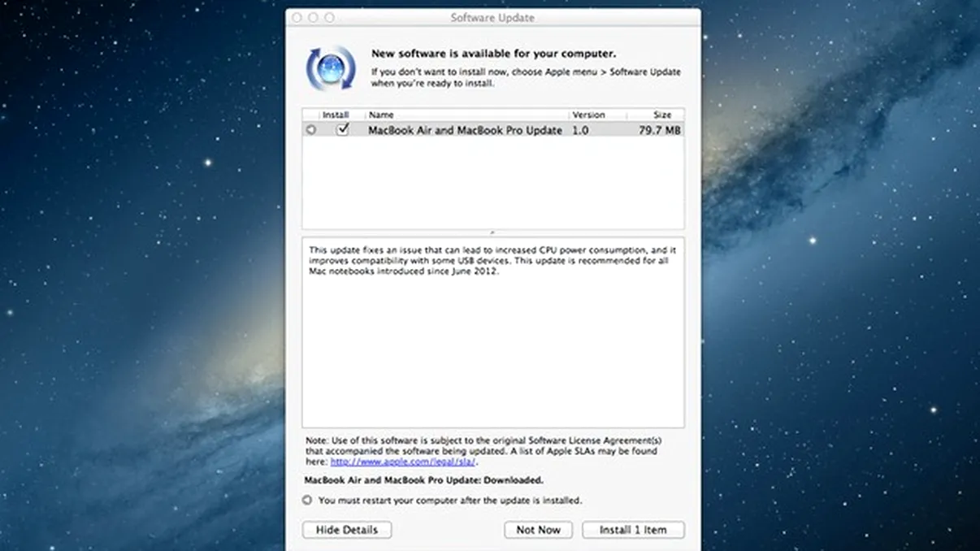The height and width of the screenshot is (551, 980).
Task: Click the restart-required icon beside the MacBook update row
Action: (311, 130)
